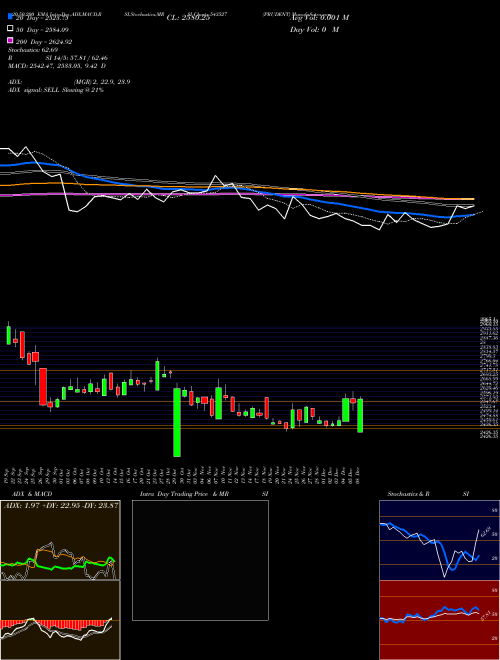The width and height of the screenshot is (500, 660).
Task: Click the MACD histogram panel
Action: pos(60,620)
